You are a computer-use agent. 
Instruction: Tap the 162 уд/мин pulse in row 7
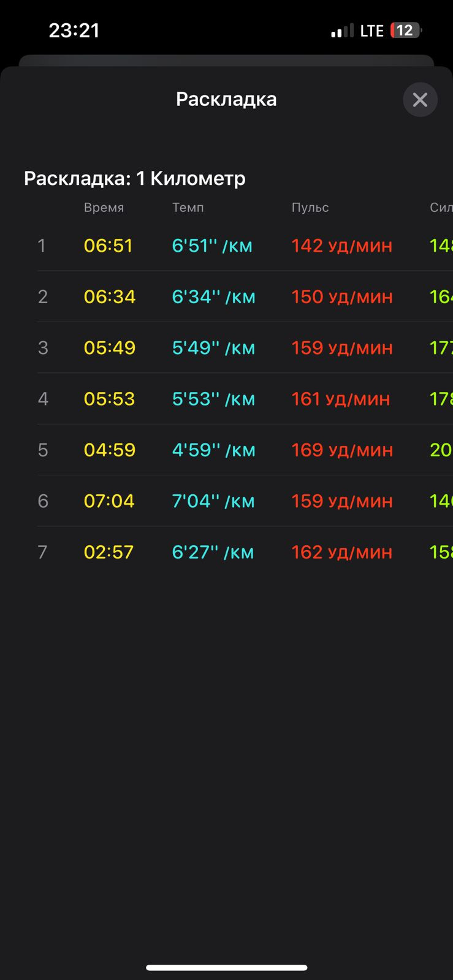(341, 552)
